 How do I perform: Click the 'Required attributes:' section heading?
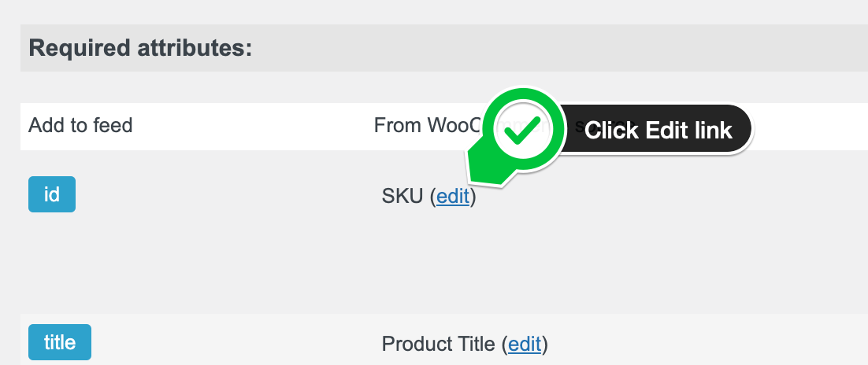[x=140, y=48]
